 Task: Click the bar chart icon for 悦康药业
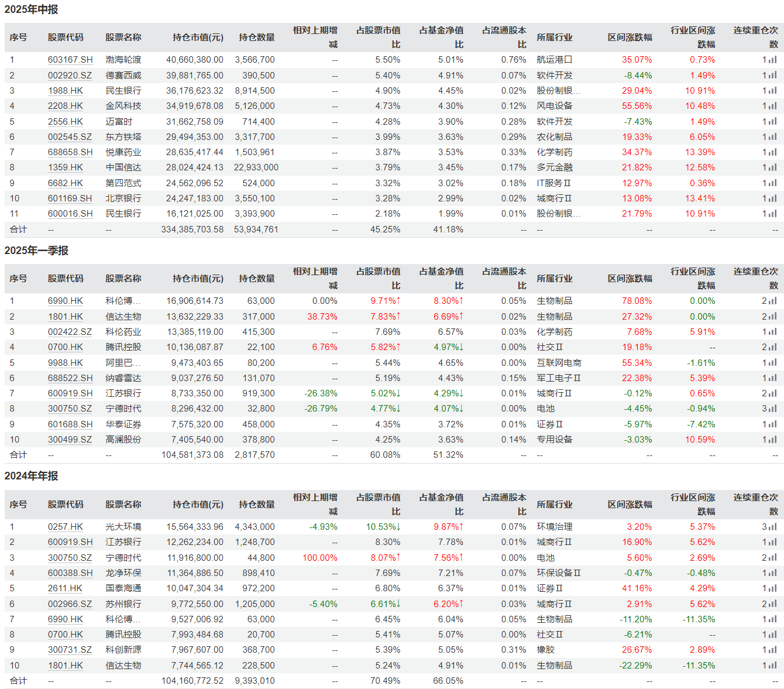(x=773, y=152)
